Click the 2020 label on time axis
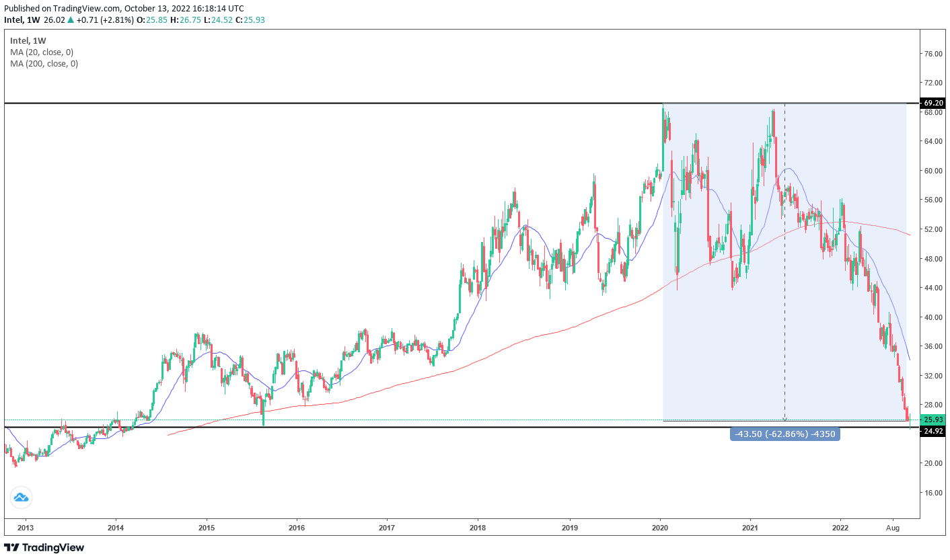This screenshot has width=950, height=560. point(661,528)
